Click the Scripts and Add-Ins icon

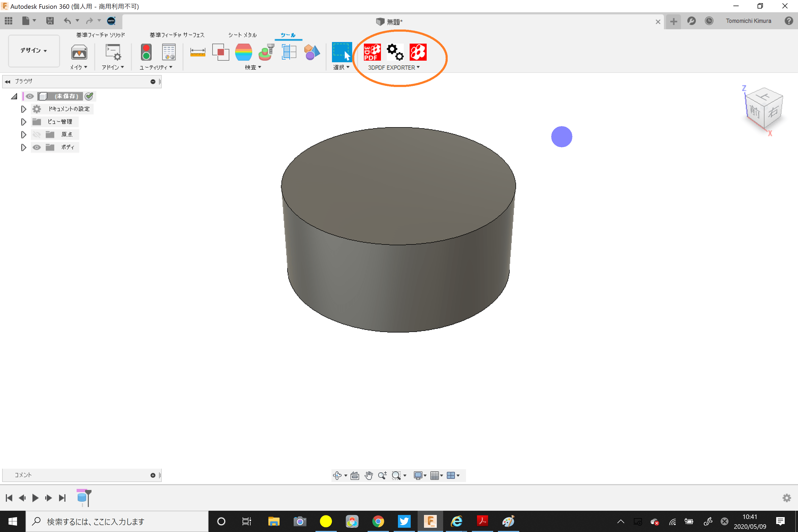[x=113, y=52]
